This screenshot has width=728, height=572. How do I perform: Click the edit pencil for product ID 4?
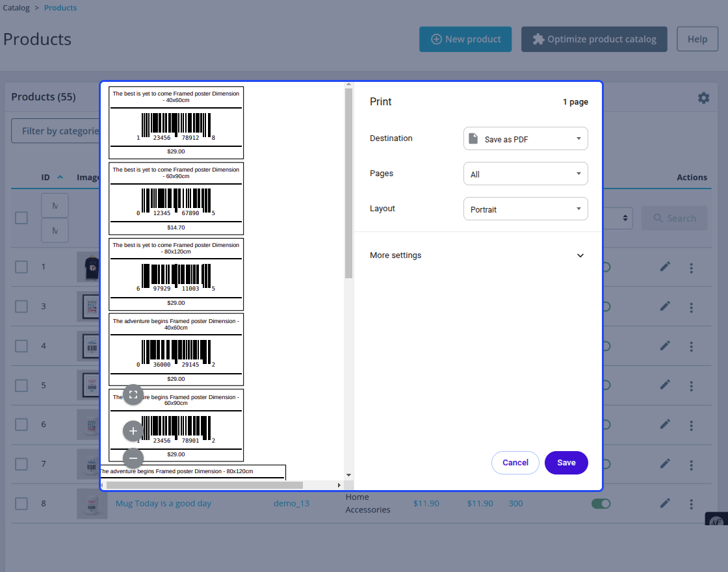665,345
